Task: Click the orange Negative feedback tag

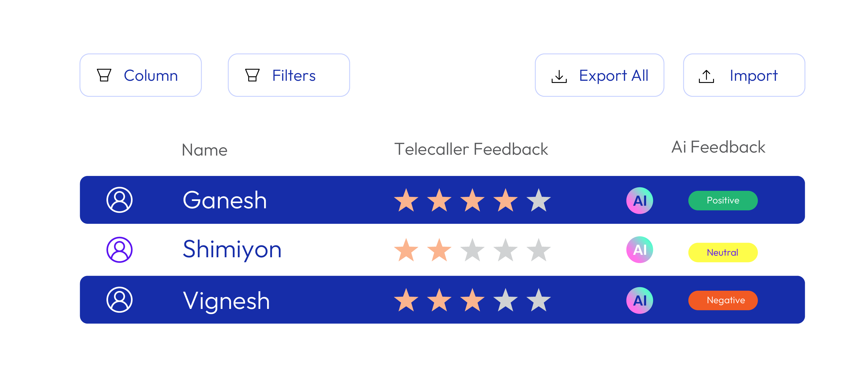Action: (723, 300)
